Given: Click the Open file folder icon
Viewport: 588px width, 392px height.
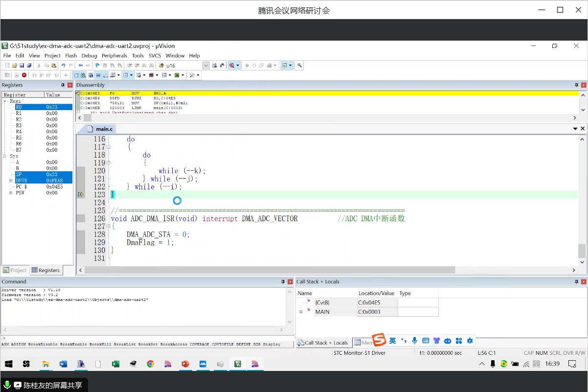Looking at the screenshot, I should click(x=14, y=65).
